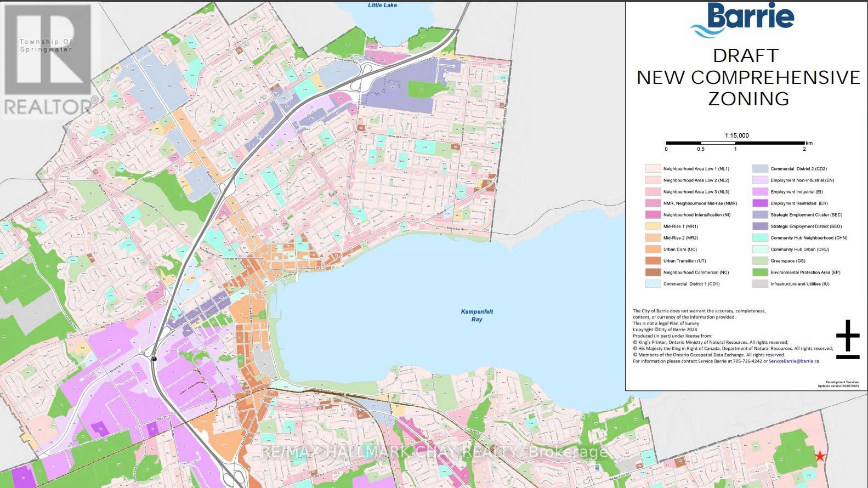Select the Strategic Employment District swatch
This screenshot has width=868, height=488.
760,226
